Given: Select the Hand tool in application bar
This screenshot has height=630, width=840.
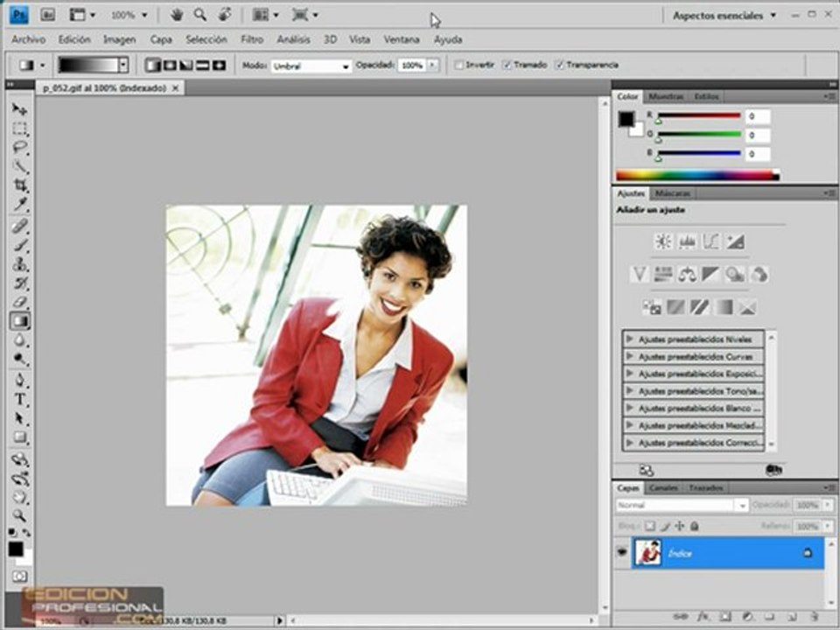Looking at the screenshot, I should click(176, 15).
